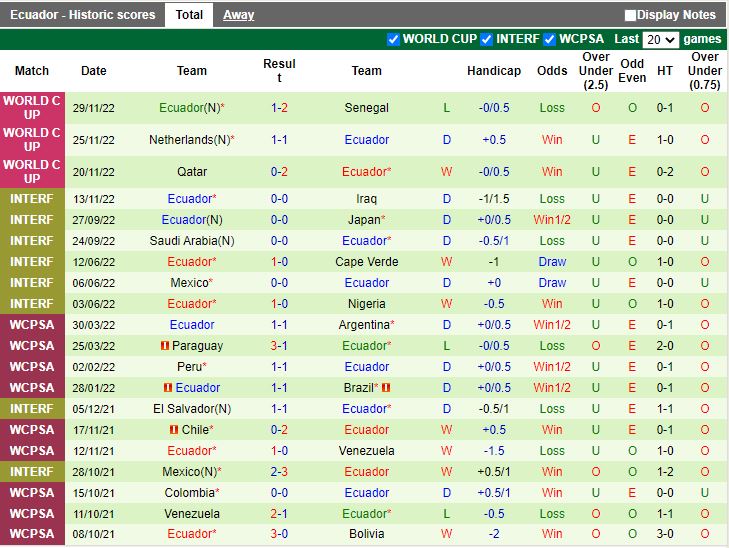Click the Cape Verde team name

point(367,262)
